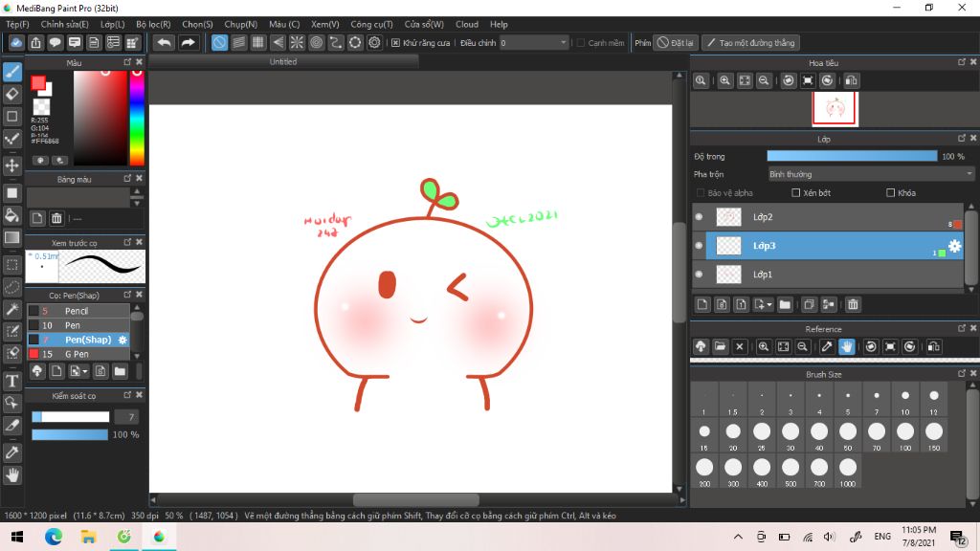Select the Eraser tool
The height and width of the screenshot is (551, 980).
[x=12, y=95]
